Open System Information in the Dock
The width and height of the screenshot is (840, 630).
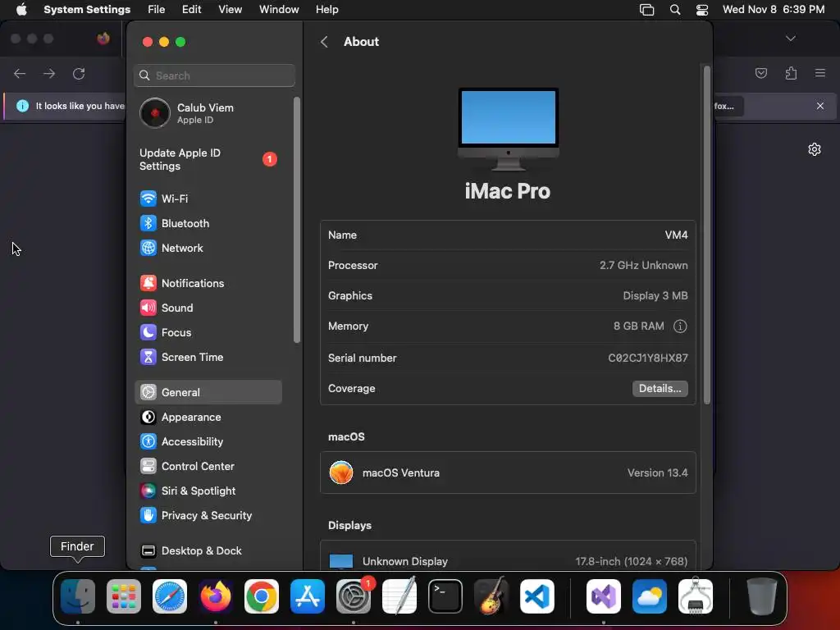coord(696,596)
